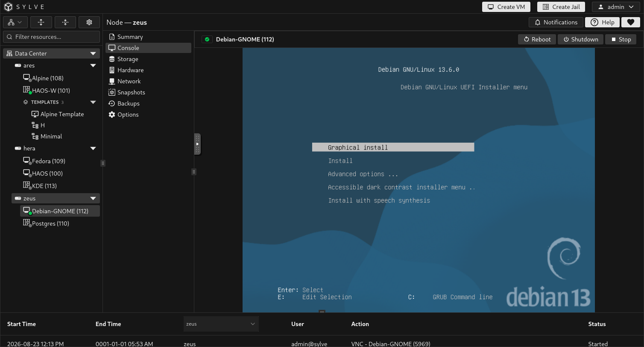Click the Help button
The width and height of the screenshot is (644, 347).
coord(602,22)
